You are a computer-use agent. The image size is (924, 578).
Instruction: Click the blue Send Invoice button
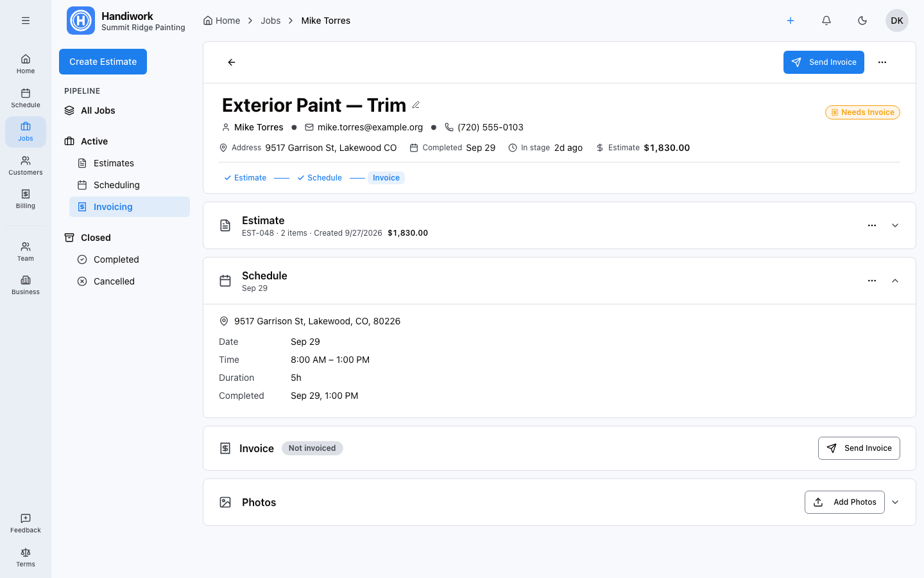tap(824, 62)
